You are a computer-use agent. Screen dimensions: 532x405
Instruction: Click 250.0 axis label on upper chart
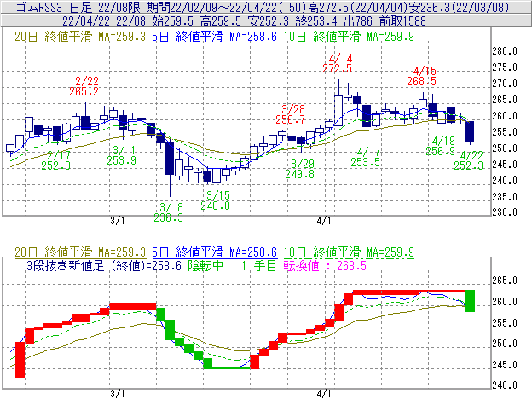tap(505, 148)
